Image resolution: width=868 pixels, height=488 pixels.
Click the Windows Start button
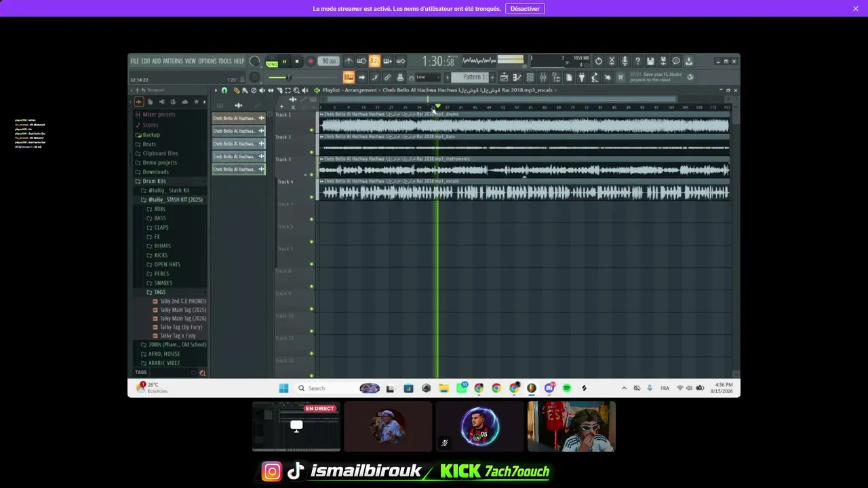click(283, 388)
